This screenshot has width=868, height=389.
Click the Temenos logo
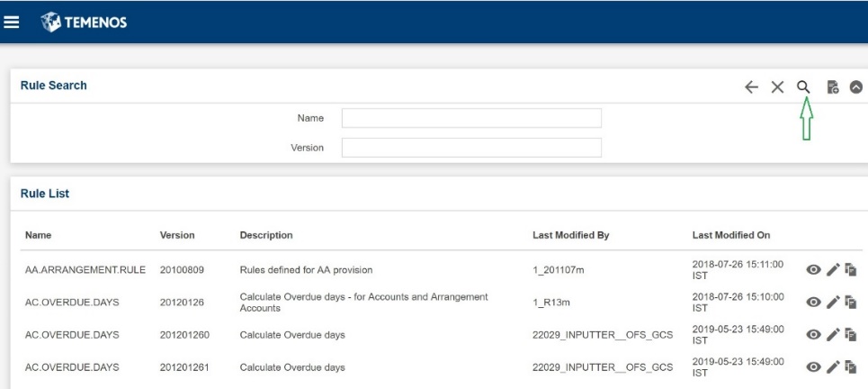click(84, 23)
